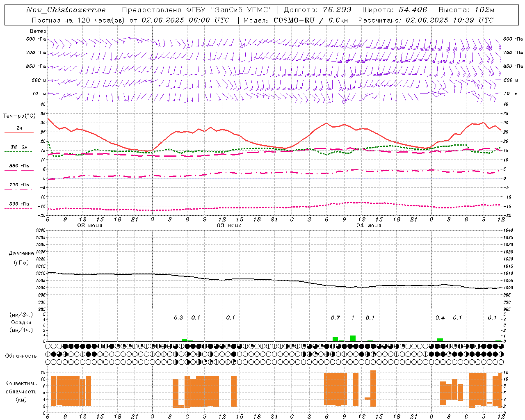525x420 pixels.
Task: Click the 0.4 precipitation amount value
Action: point(440,317)
